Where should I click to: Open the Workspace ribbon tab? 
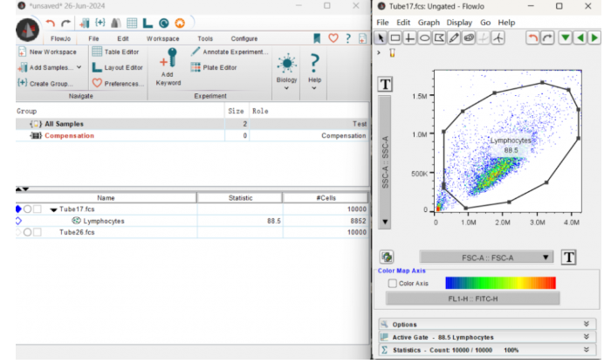point(163,38)
